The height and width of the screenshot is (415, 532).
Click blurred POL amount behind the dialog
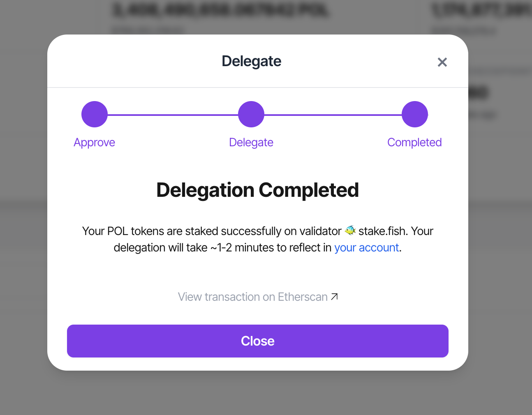click(x=220, y=11)
